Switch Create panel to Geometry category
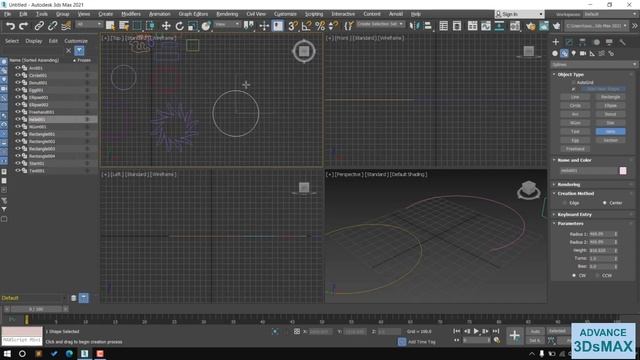 click(x=555, y=53)
